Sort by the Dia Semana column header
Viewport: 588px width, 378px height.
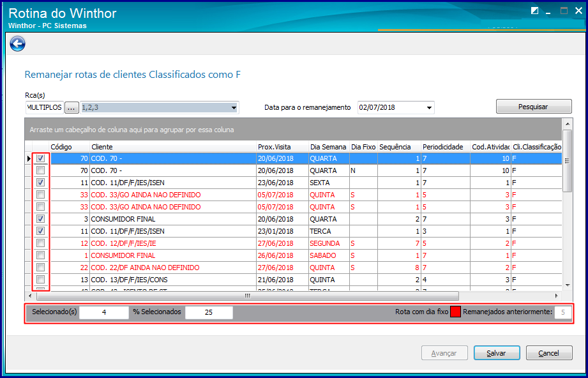coord(329,147)
